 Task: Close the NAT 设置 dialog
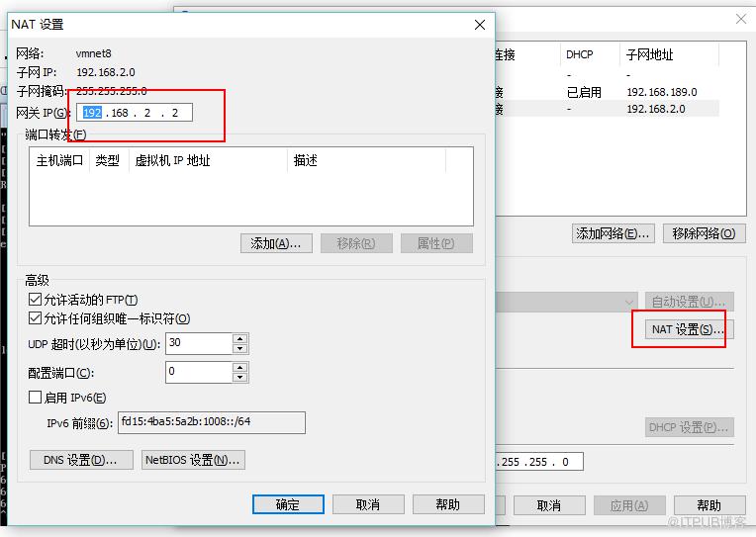pos(480,25)
